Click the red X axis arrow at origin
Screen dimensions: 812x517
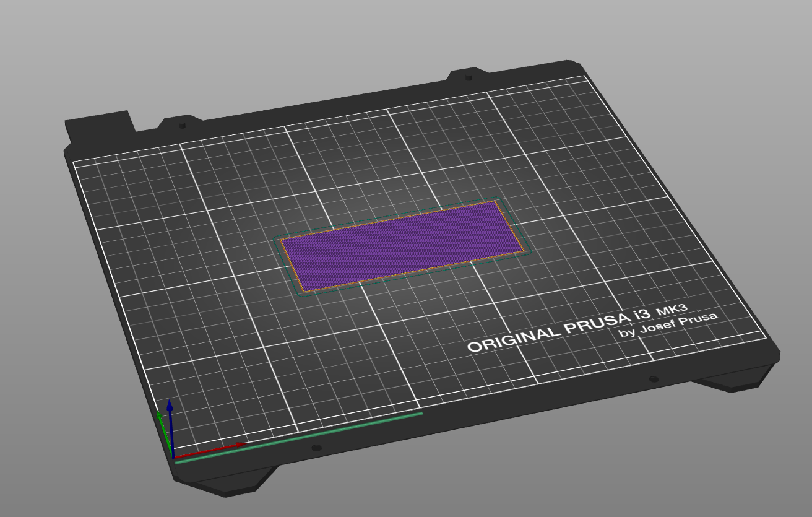pyautogui.click(x=210, y=451)
